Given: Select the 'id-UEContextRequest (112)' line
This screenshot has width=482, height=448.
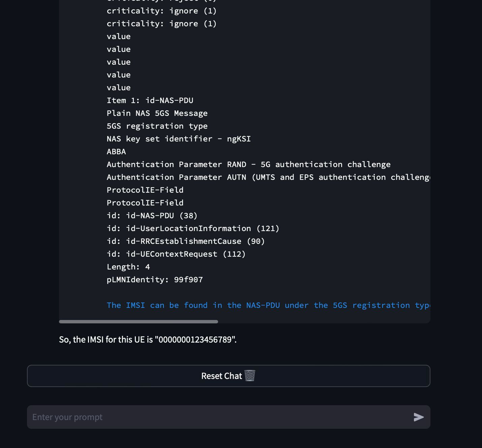Looking at the screenshot, I should click(176, 254).
